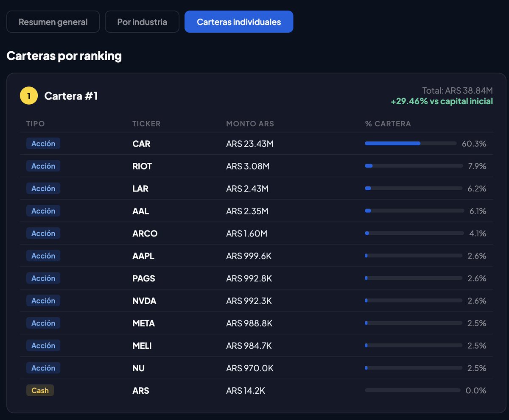Screen dimensions: 509x420
Task: Select the Carteras individuales tab
Action: pos(239,22)
